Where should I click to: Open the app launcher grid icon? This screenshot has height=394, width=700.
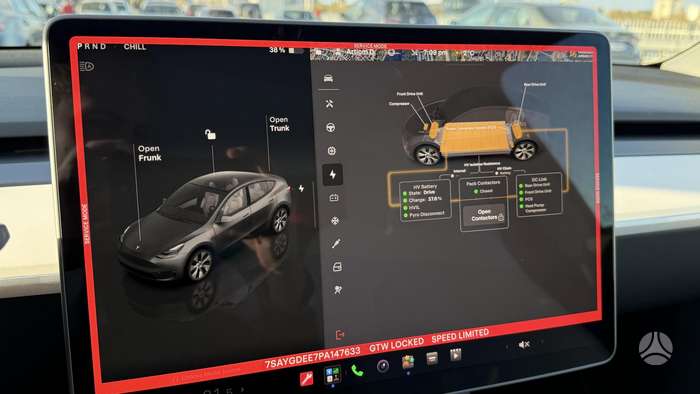(x=332, y=374)
